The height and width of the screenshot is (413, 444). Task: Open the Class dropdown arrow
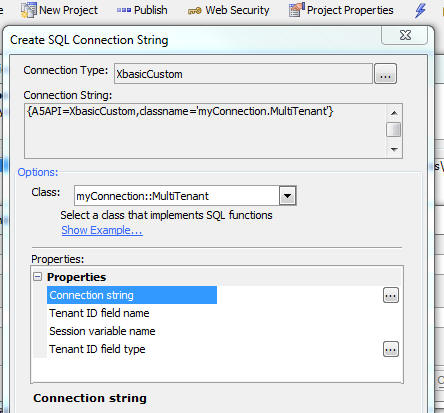click(288, 196)
